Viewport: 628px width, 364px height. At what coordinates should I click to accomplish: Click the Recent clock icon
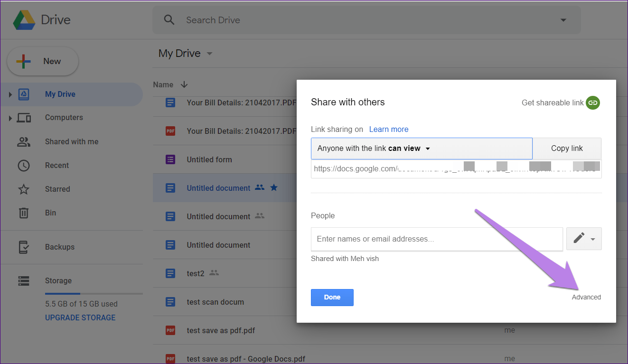(24, 165)
